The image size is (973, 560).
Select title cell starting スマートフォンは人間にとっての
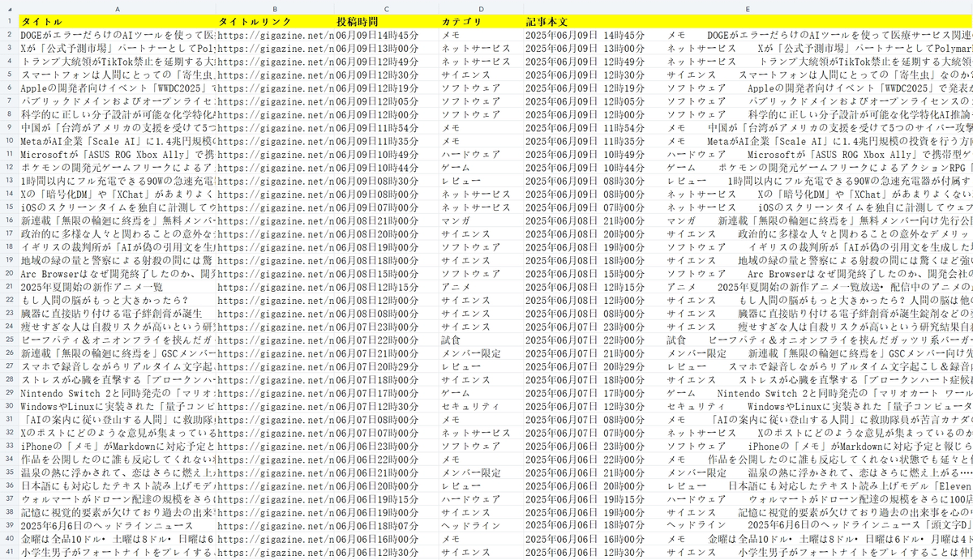[x=118, y=75]
